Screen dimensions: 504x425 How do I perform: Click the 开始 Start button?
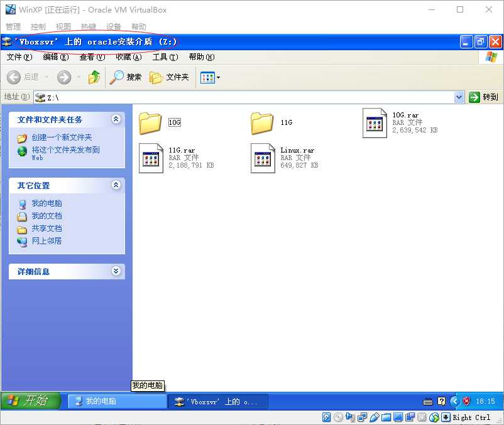tap(31, 401)
